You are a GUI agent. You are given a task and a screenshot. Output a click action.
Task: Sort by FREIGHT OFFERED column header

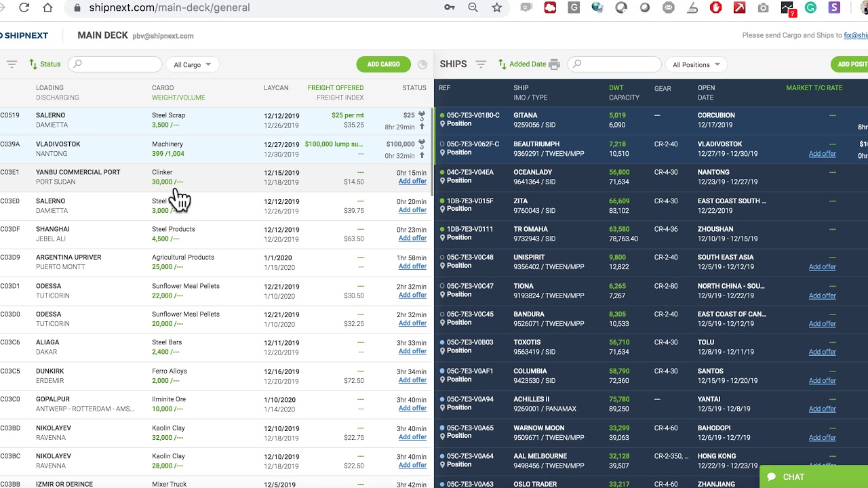coord(336,88)
